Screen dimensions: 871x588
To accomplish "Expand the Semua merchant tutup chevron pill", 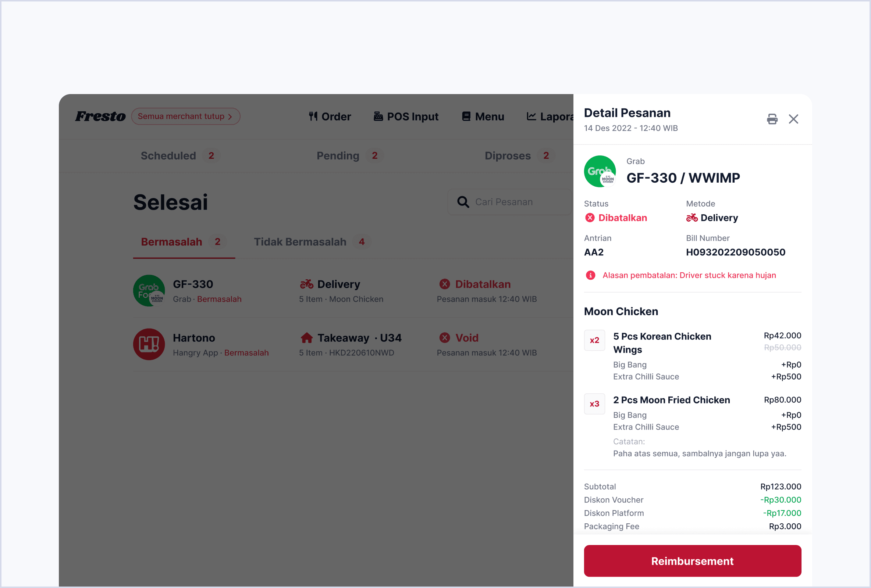I will (x=185, y=116).
